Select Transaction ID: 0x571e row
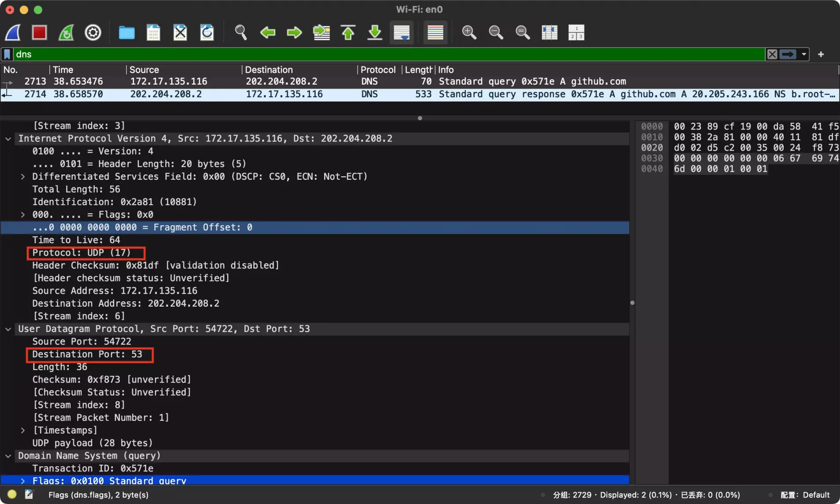840x504 pixels. coord(315,468)
